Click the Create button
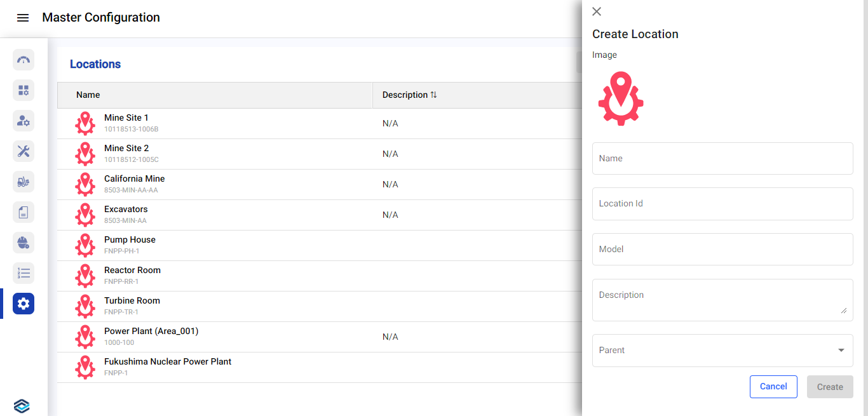 coord(830,387)
